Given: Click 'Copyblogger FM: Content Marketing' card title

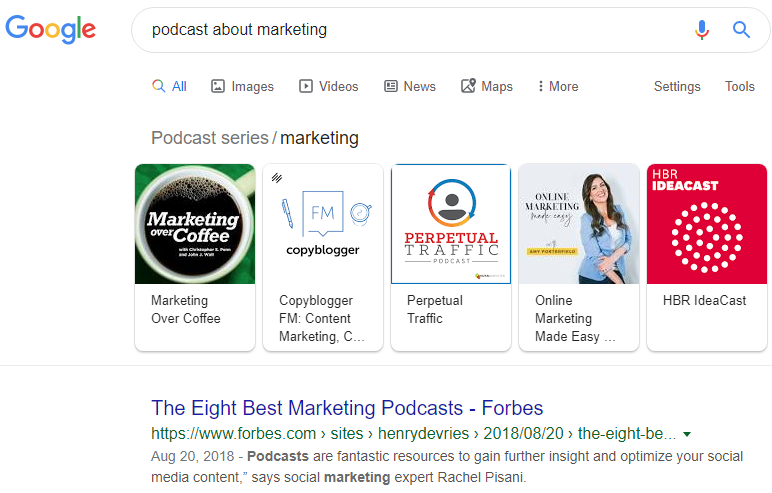Looking at the screenshot, I should pos(322,318).
